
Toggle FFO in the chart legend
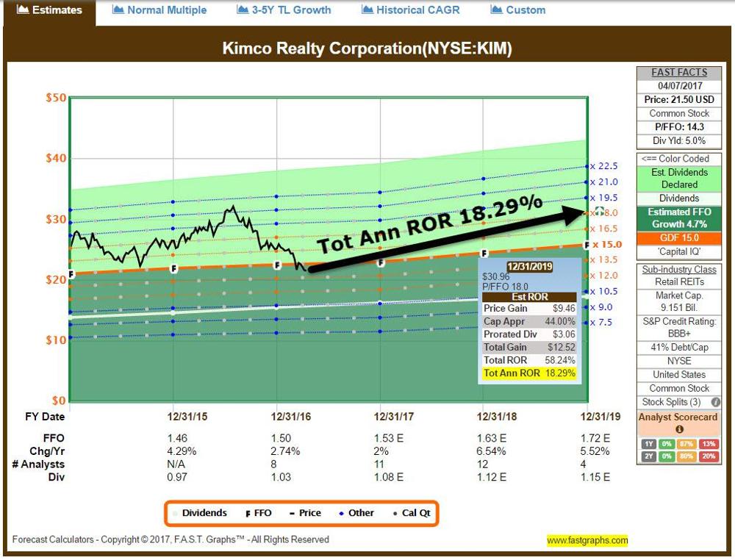click(258, 513)
